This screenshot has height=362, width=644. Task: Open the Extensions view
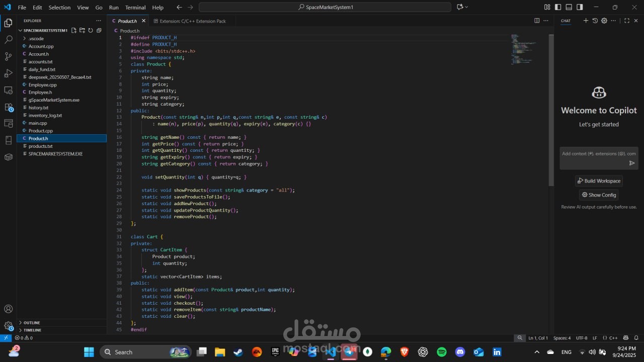(x=8, y=107)
